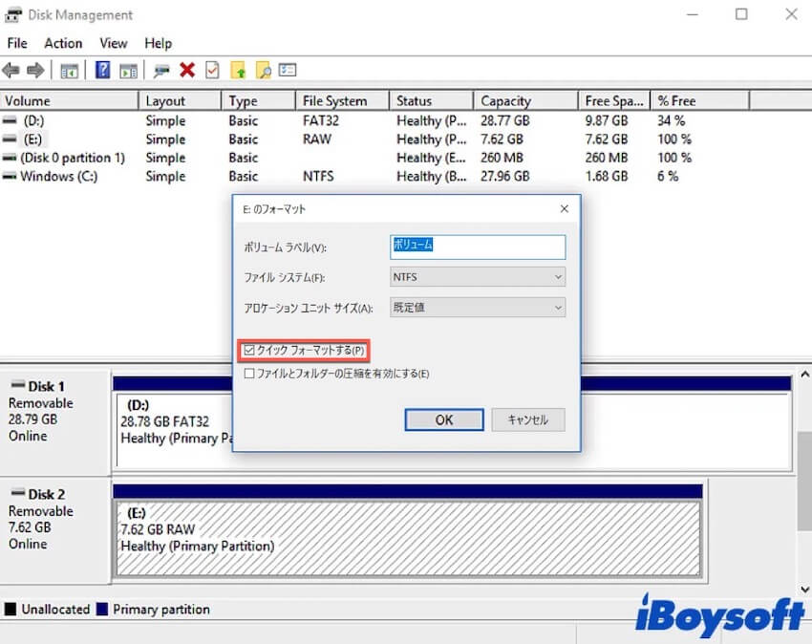Screen dimensions: 812x644
Task: Click the properties icon with red checkmark
Action: tap(212, 71)
